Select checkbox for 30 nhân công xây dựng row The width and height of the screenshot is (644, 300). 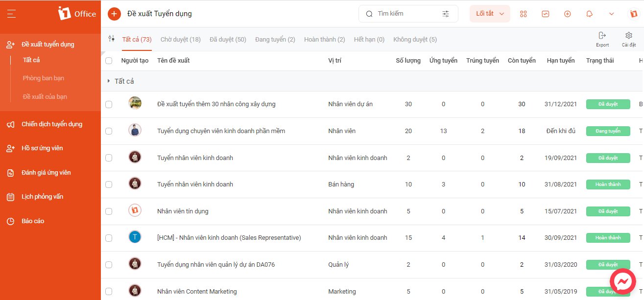coord(109,104)
